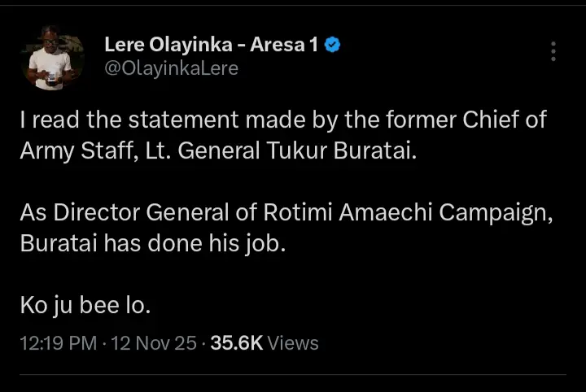Click the 35.6K view count number
The image size is (586, 392).
click(x=236, y=343)
